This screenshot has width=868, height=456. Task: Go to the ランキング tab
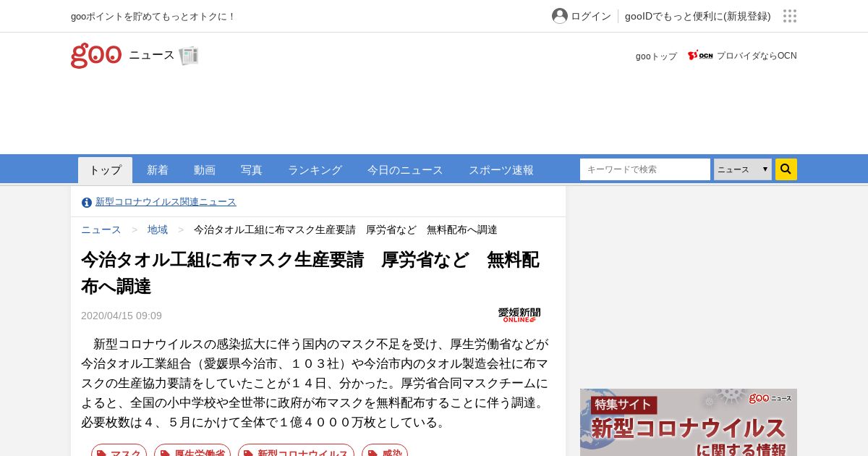coord(315,170)
